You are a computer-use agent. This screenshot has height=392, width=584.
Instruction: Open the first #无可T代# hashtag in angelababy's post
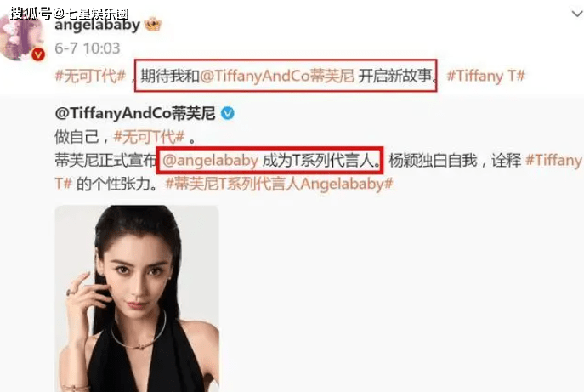tap(90, 76)
